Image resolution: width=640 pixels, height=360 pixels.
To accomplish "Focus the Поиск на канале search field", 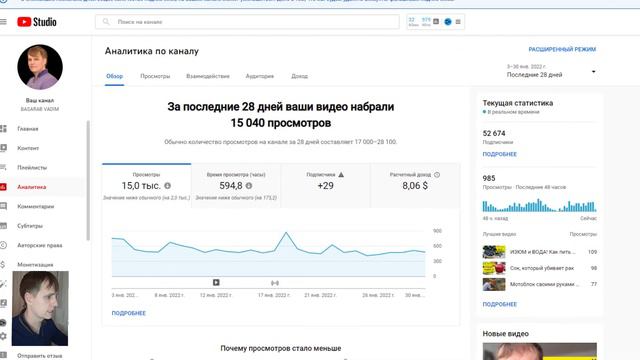I will (x=247, y=22).
